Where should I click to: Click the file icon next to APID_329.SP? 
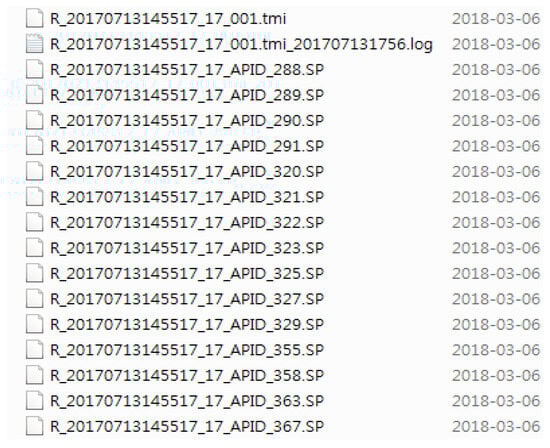tap(34, 325)
